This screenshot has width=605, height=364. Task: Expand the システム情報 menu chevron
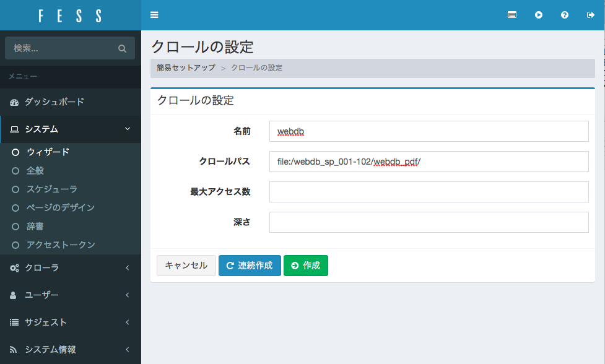pyautogui.click(x=128, y=349)
